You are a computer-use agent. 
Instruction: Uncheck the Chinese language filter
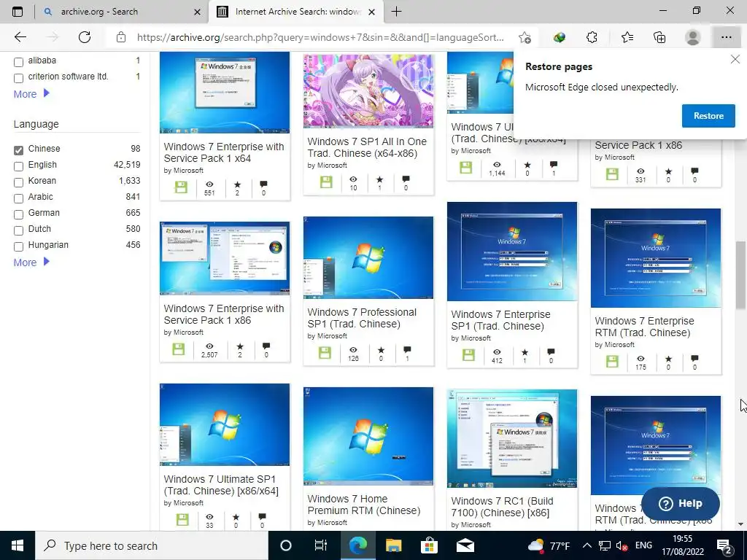tap(18, 150)
